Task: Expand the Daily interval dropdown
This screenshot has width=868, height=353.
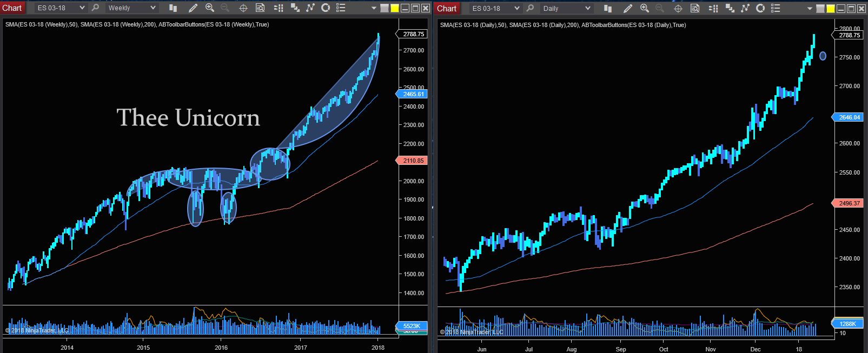Action: 566,8
